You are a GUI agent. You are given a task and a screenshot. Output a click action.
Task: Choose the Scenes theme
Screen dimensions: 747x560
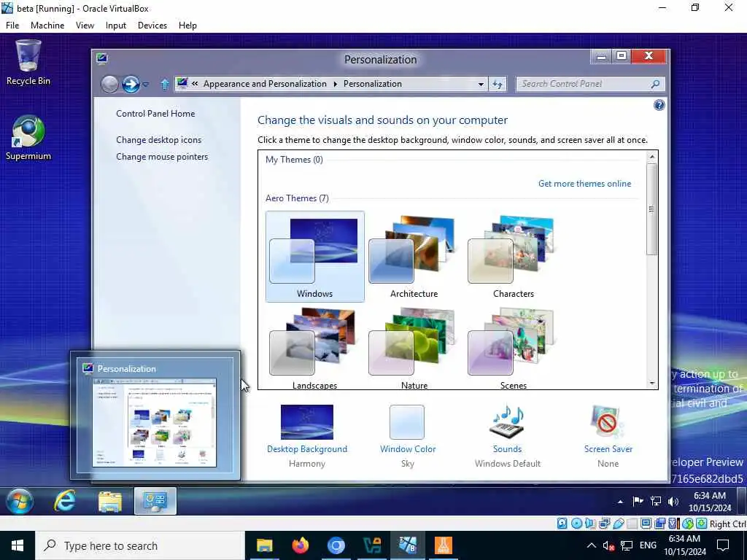pos(513,348)
